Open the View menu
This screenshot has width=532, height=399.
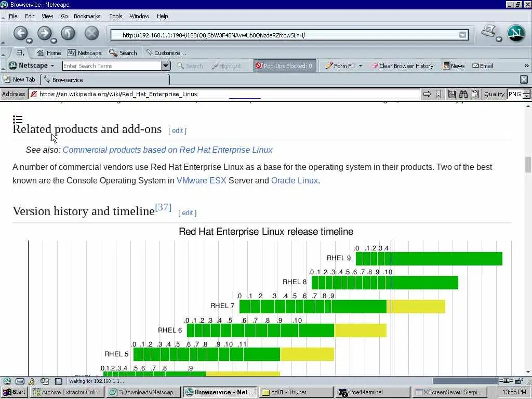pyautogui.click(x=47, y=16)
